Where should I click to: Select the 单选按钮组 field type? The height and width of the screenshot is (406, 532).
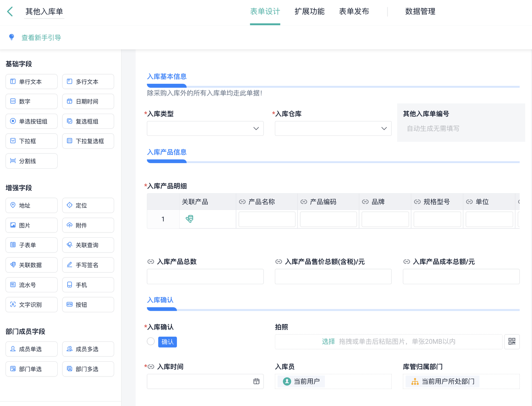click(31, 121)
